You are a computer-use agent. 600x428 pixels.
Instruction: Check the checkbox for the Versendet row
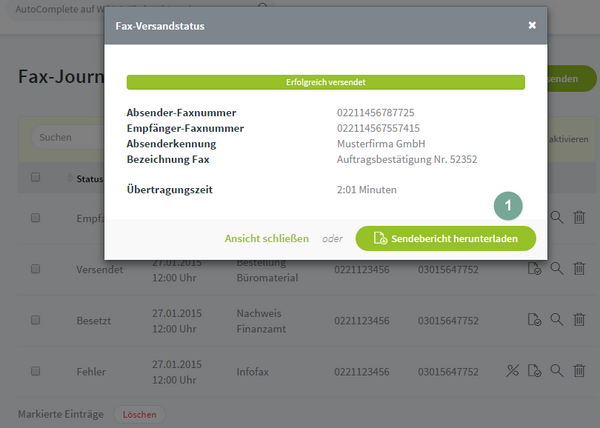coord(36,269)
